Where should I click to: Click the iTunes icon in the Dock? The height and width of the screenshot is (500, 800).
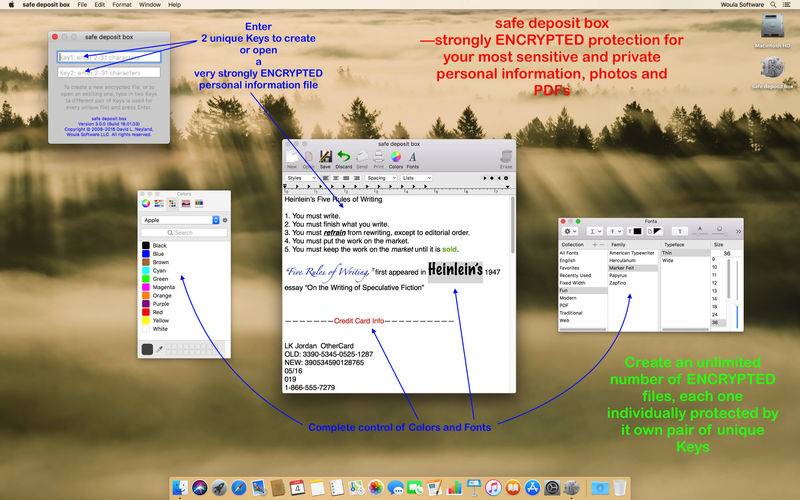pyautogui.click(x=493, y=488)
